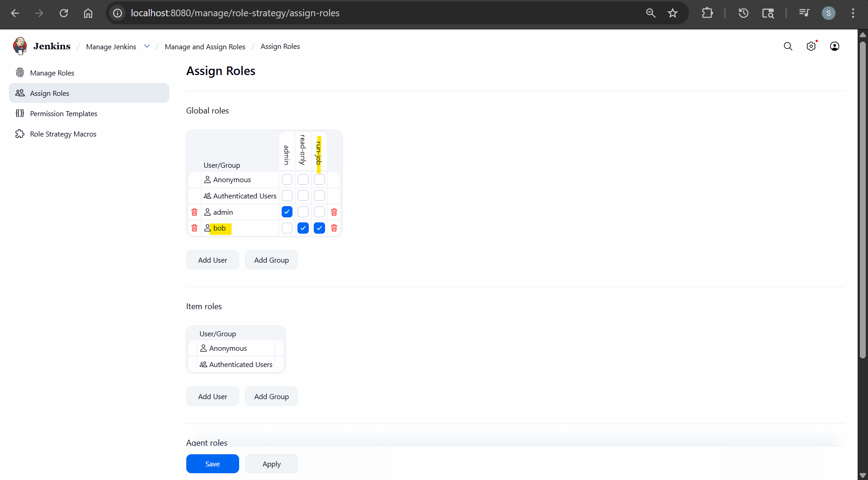Click Authenticated Users in Item roles table

pos(241,365)
